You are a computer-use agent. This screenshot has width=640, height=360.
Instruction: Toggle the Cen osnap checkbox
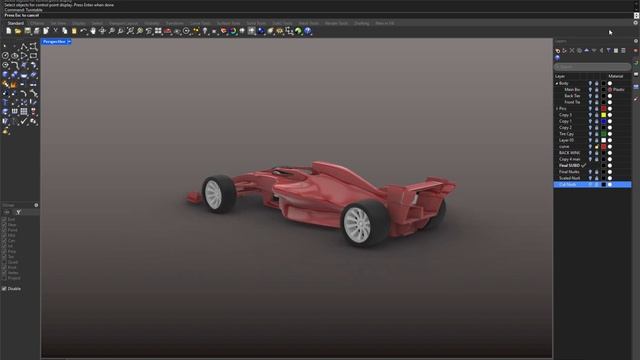(x=4, y=240)
